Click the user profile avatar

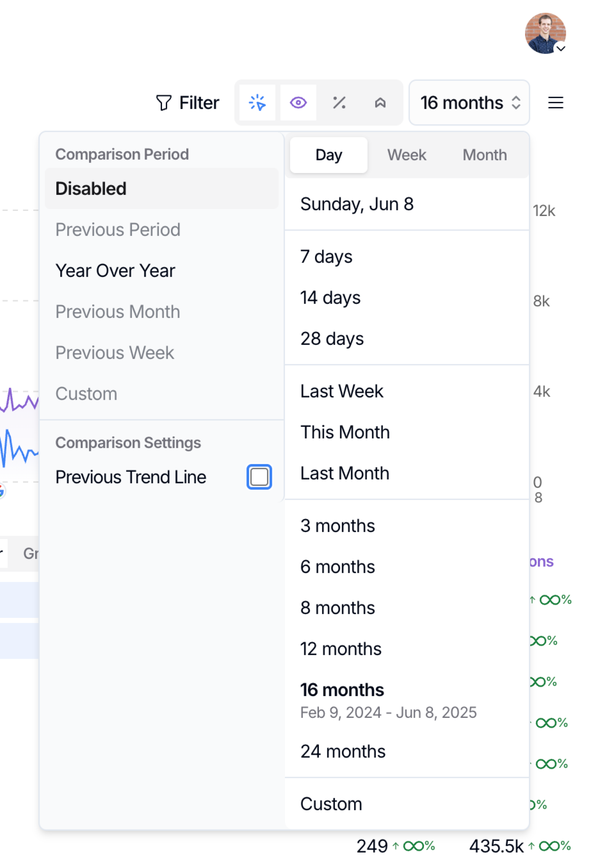(x=544, y=33)
